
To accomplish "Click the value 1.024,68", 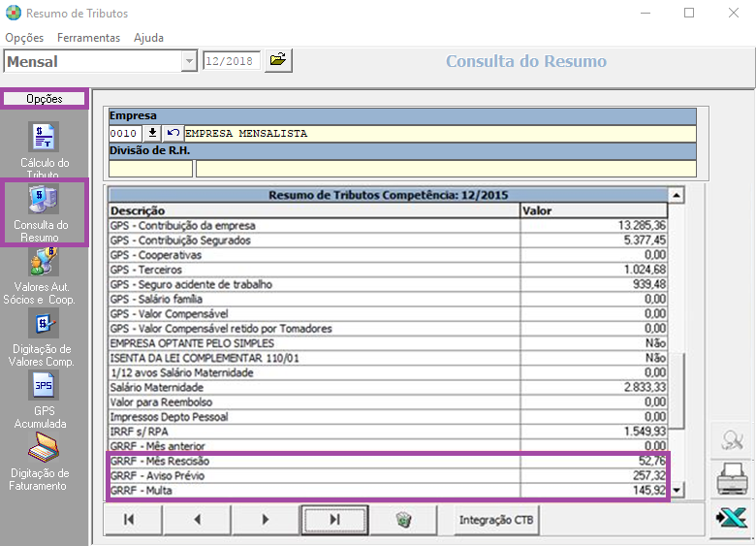I will [646, 270].
